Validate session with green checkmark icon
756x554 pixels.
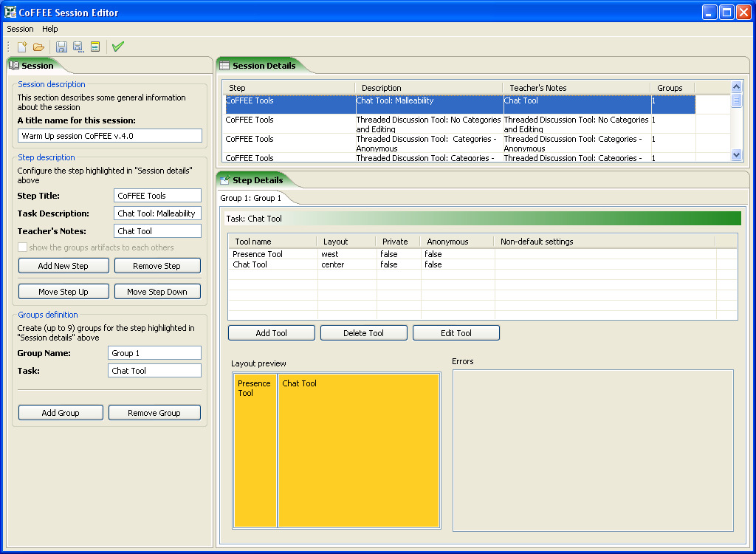117,47
